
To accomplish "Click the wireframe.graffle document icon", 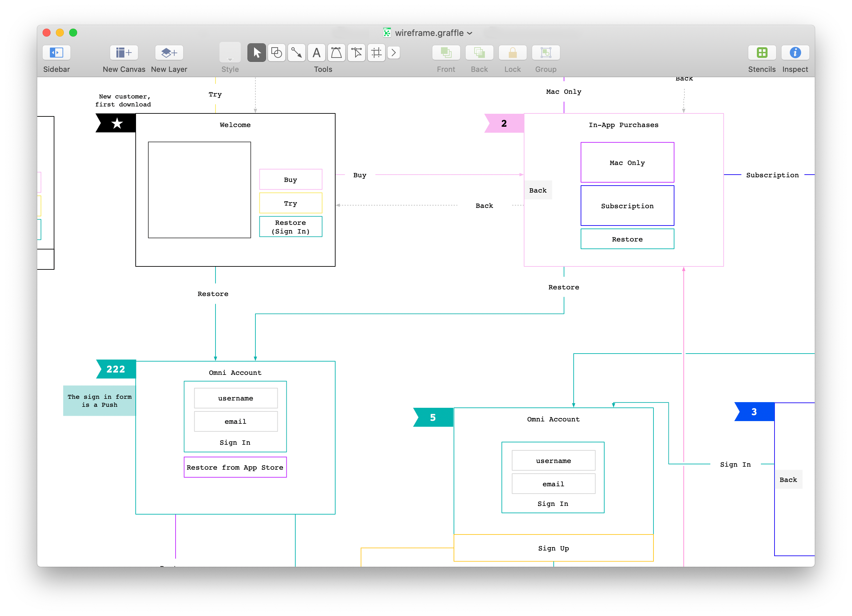I will tap(386, 33).
